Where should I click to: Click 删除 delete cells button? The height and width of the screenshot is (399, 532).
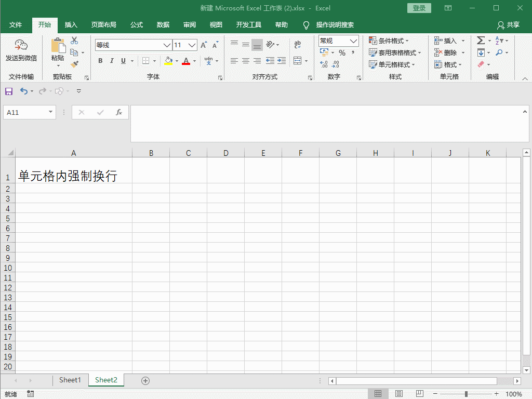click(445, 52)
